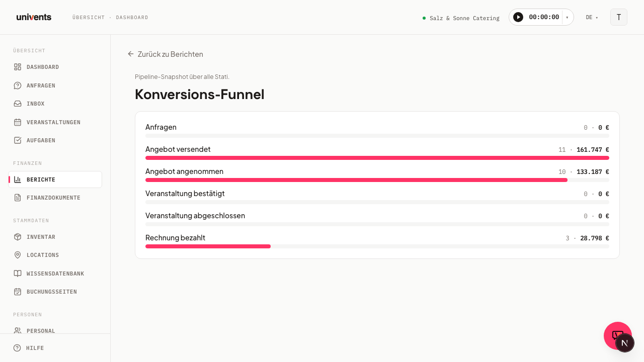Click the Buchungsseiten calendar-check icon
644x362 pixels.
coord(18,292)
